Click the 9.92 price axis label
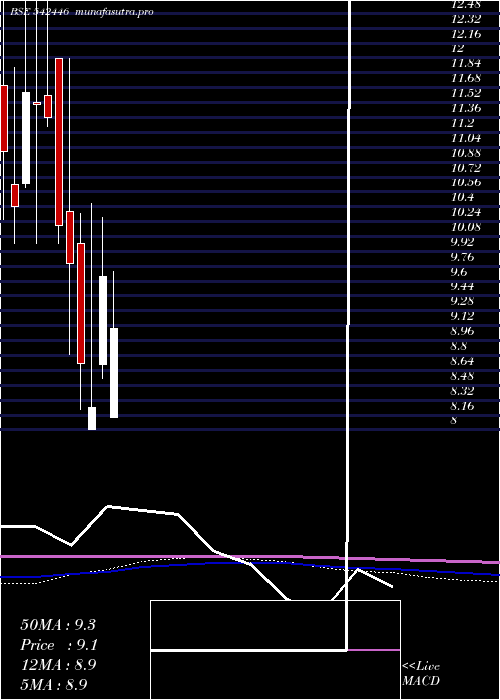 point(463,242)
